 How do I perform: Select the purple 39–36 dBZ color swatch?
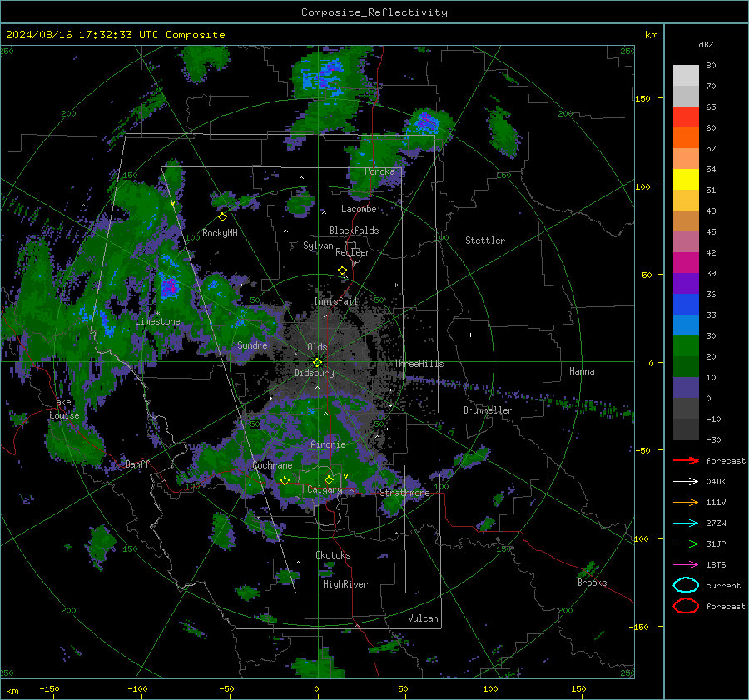tap(686, 284)
